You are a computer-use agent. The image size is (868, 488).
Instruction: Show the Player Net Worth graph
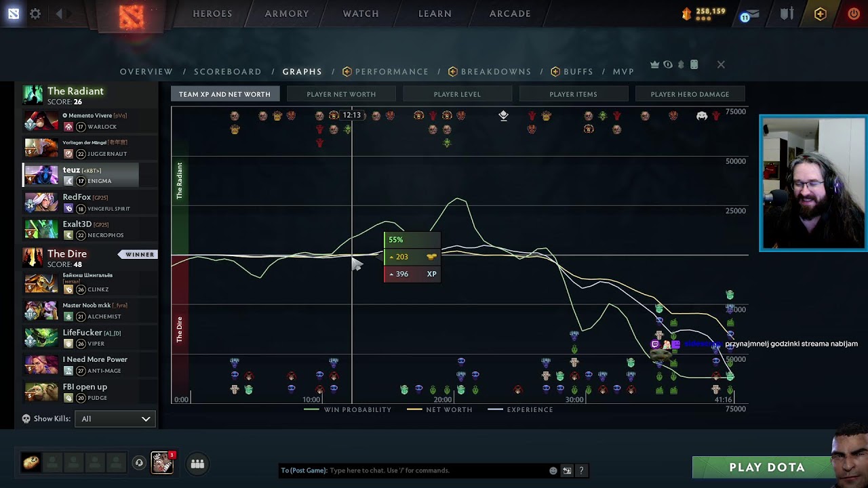tap(341, 94)
